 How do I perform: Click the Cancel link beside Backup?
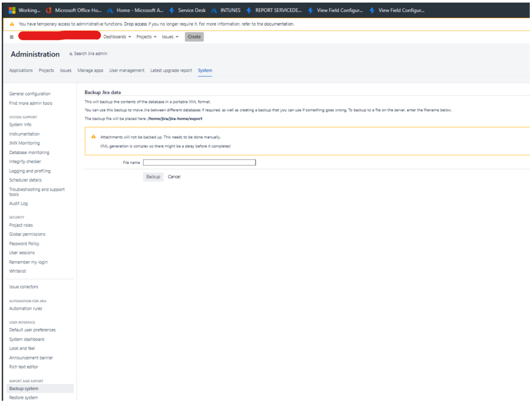click(x=174, y=177)
